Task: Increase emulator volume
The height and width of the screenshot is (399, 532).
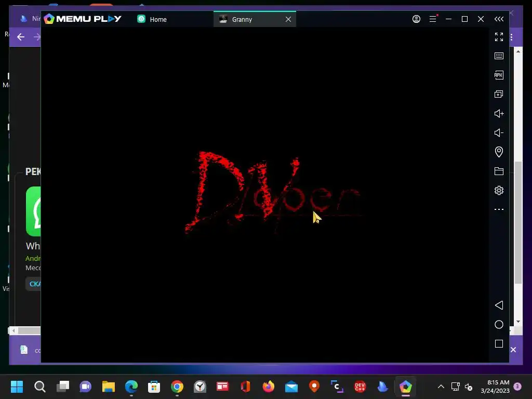Action: point(499,113)
